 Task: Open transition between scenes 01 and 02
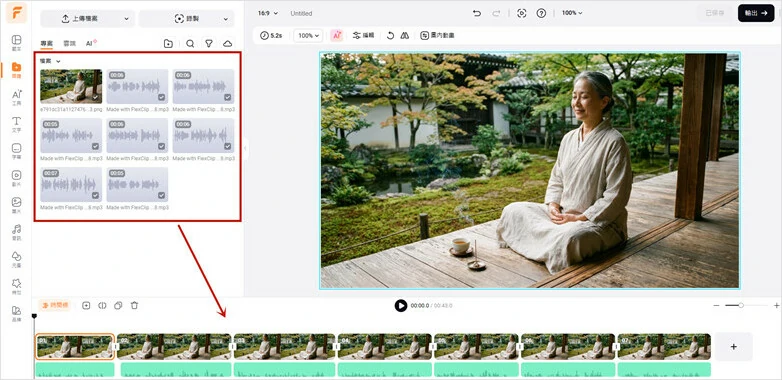click(116, 347)
